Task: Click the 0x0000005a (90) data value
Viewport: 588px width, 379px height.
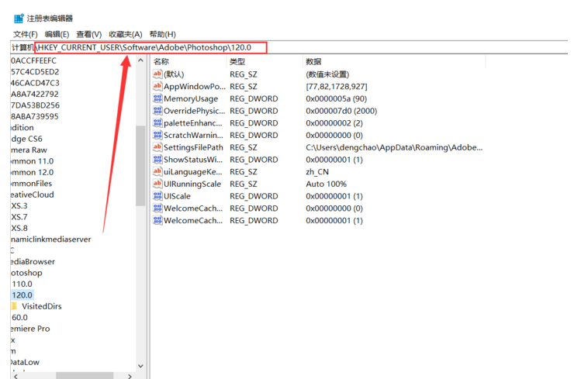Action: tap(337, 99)
